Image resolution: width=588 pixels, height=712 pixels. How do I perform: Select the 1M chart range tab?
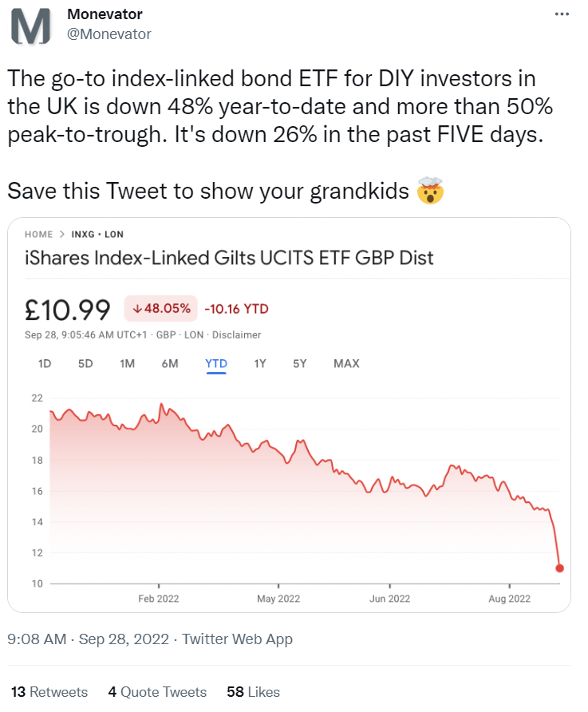click(x=127, y=364)
